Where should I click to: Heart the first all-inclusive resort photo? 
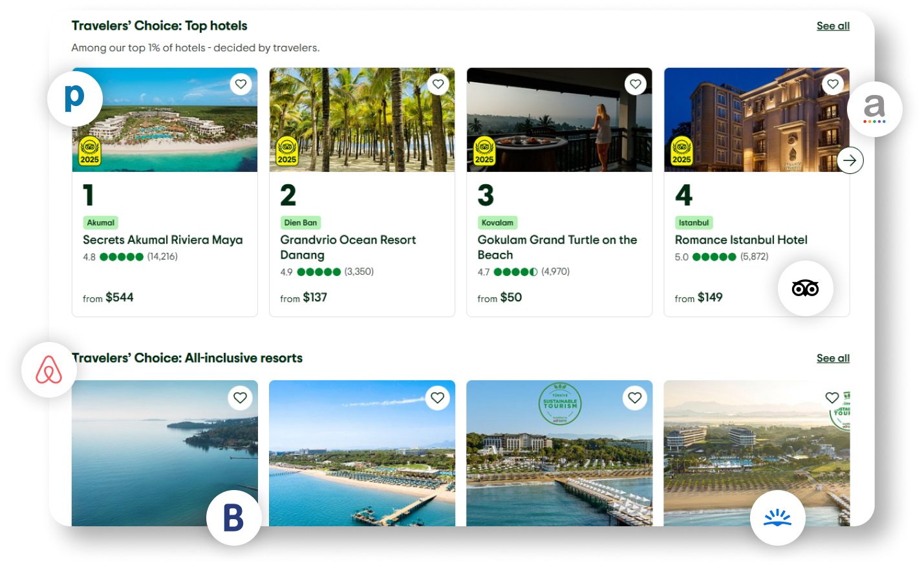[x=240, y=398]
